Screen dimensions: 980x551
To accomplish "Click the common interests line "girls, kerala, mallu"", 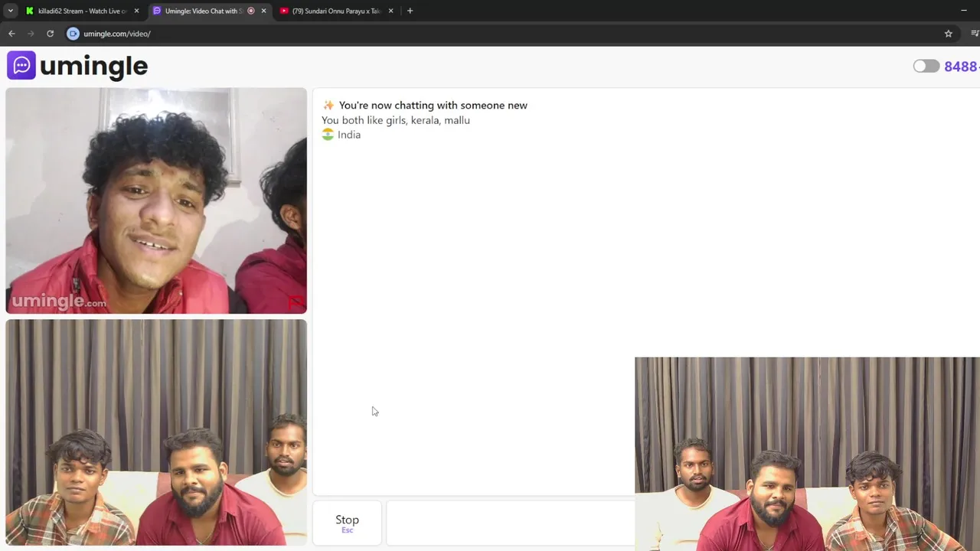I will click(396, 120).
